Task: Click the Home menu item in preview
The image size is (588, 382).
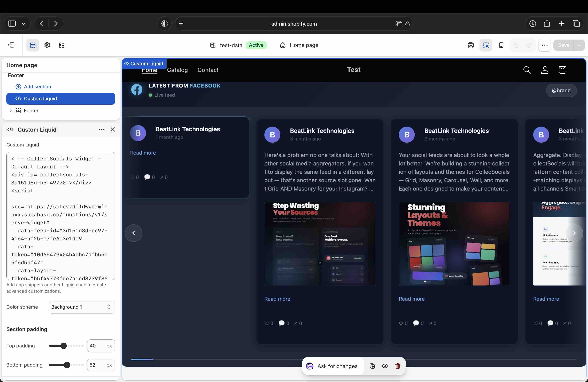Action: tap(149, 70)
